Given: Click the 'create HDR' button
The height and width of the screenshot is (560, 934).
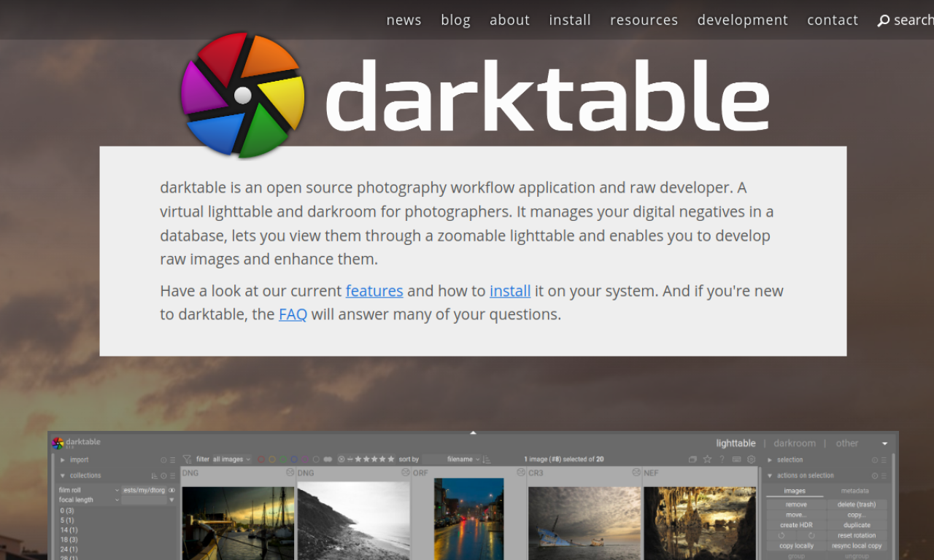Looking at the screenshot, I should [795, 524].
